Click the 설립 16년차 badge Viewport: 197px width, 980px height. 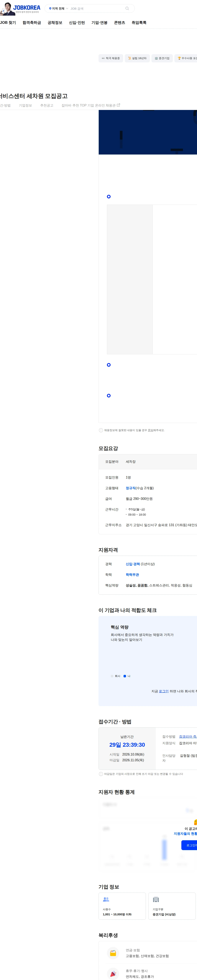(x=137, y=58)
